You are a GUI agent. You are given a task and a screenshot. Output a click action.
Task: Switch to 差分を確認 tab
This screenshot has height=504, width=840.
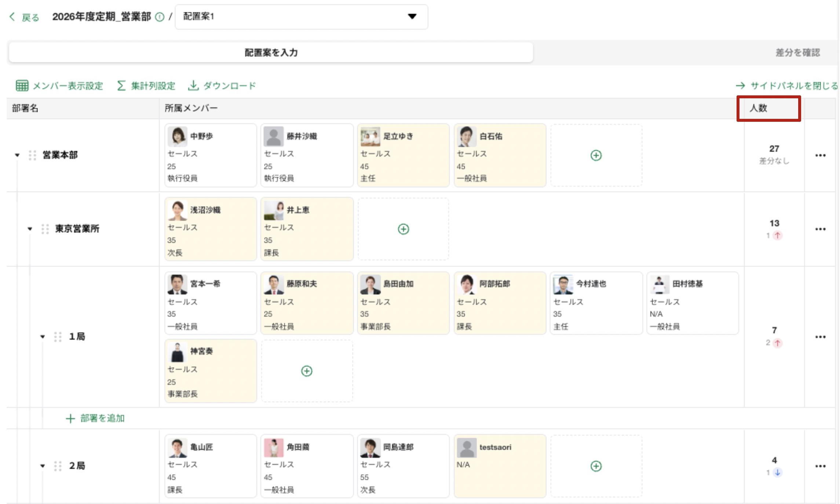(797, 52)
